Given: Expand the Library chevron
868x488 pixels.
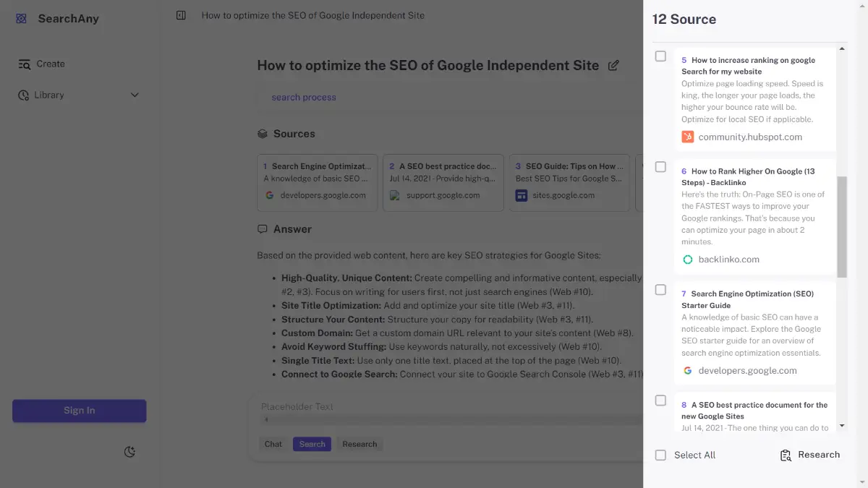Looking at the screenshot, I should point(135,95).
